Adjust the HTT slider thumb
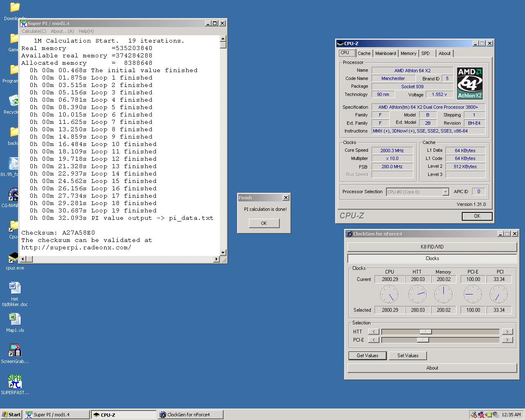 pos(426,331)
